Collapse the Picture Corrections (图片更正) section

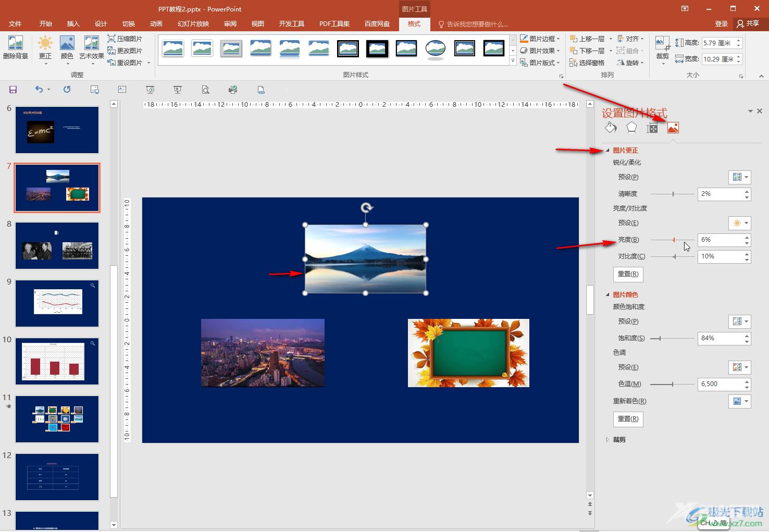[607, 151]
